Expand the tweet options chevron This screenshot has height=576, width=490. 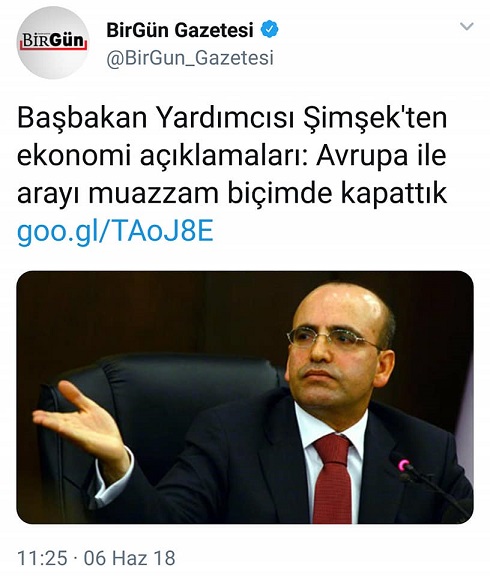click(x=467, y=26)
